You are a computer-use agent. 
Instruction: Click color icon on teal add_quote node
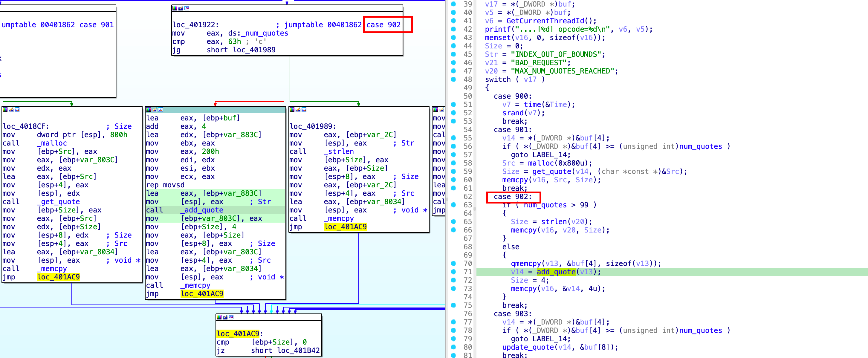[149, 110]
